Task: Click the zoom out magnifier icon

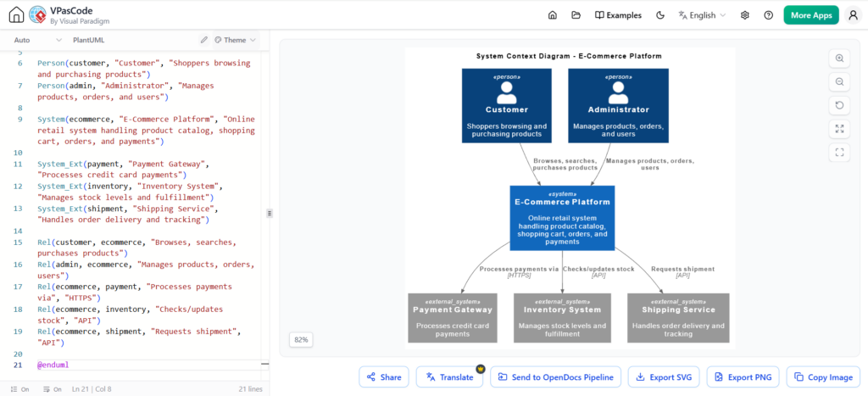Action: [839, 82]
